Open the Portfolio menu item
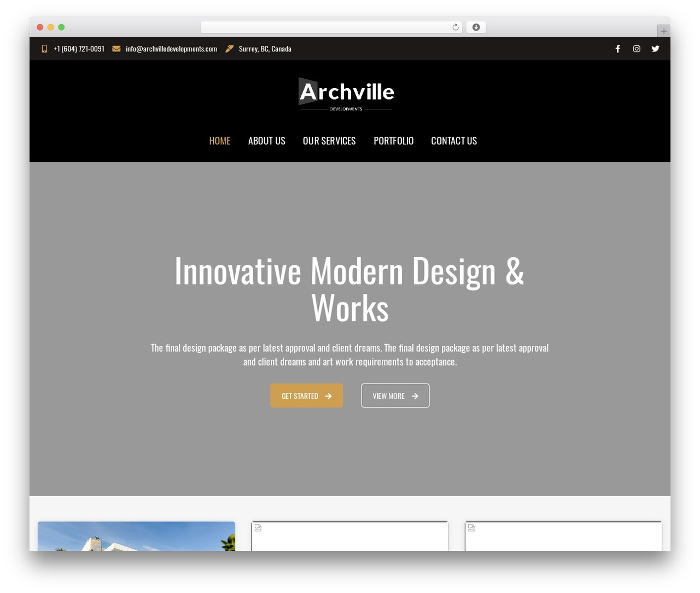This screenshot has height=593, width=700. 394,141
